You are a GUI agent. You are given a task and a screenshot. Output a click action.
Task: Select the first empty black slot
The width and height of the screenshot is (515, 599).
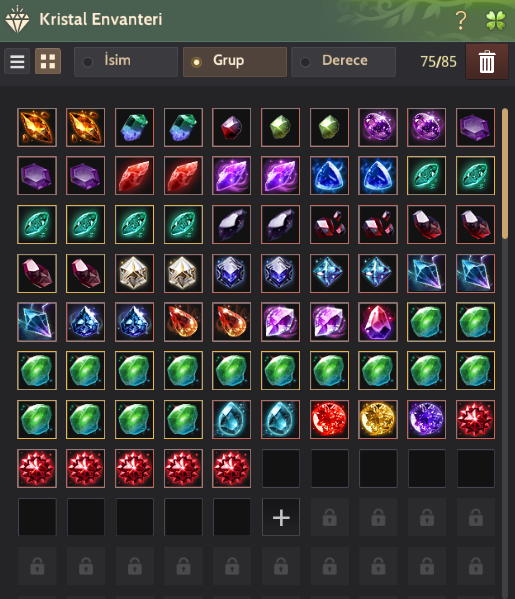[281, 468]
